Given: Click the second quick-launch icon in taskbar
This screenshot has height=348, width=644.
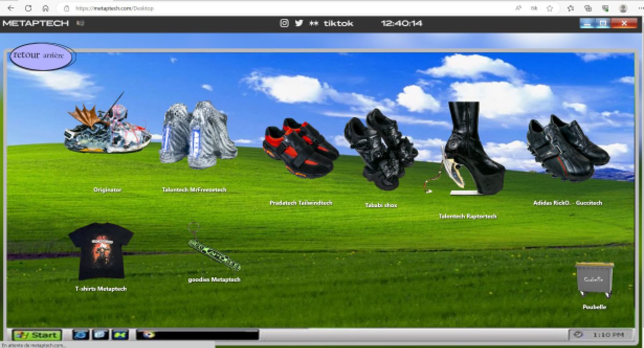Looking at the screenshot, I should pyautogui.click(x=101, y=335).
